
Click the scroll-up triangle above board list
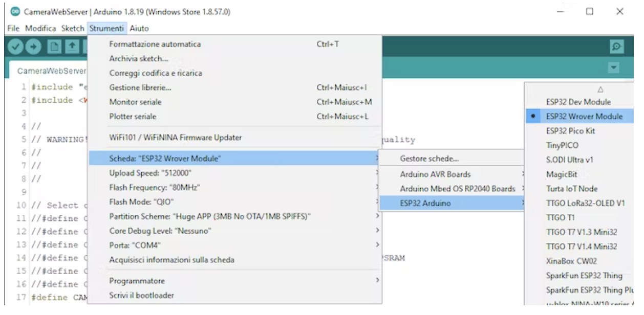tap(587, 89)
